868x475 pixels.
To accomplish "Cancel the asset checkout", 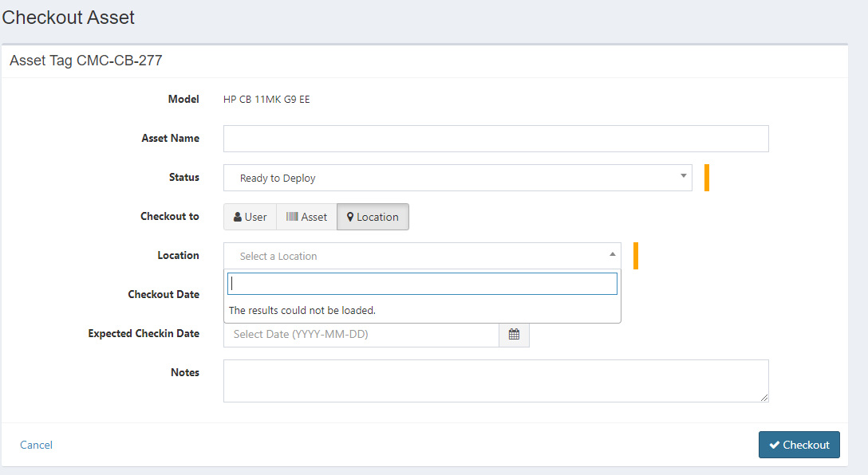I will click(36, 446).
